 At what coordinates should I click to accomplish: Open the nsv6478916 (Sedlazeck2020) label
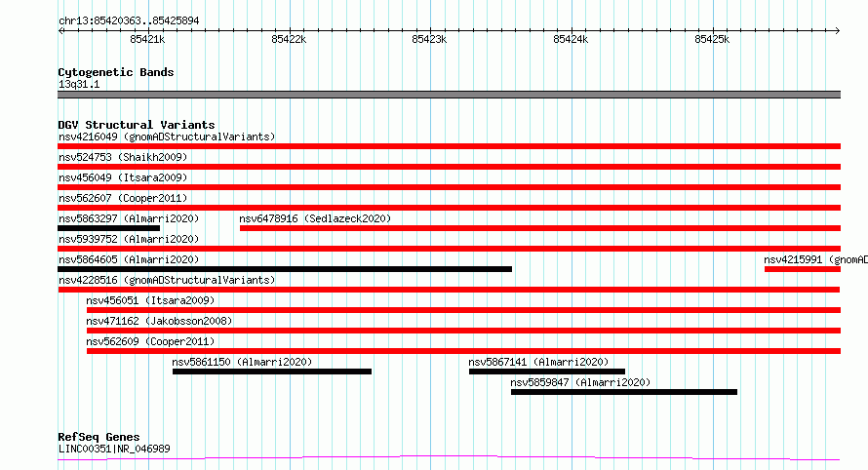tap(315, 218)
